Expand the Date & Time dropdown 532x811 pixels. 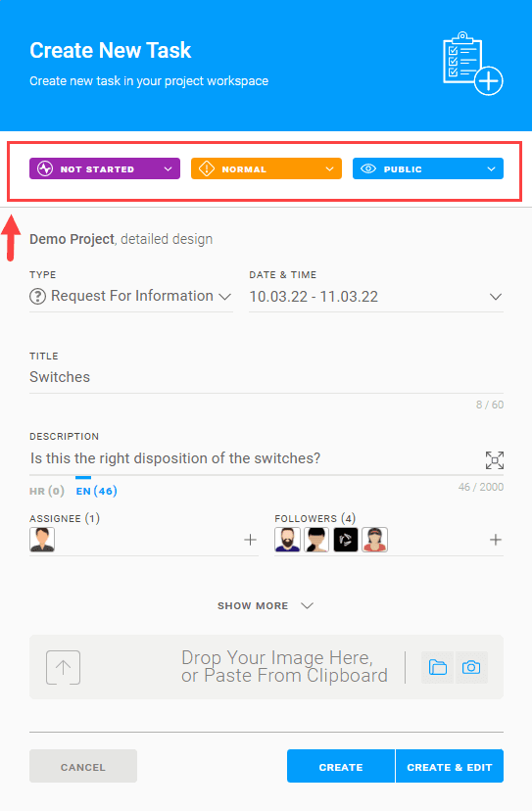376,297
